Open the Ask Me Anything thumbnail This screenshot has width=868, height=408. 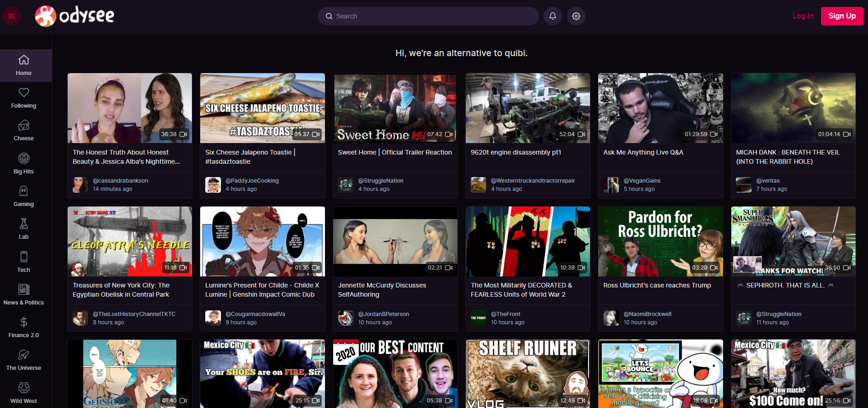pos(660,108)
